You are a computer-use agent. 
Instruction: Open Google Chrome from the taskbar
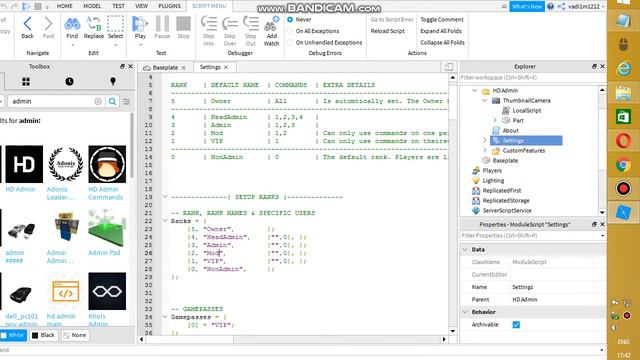623,165
